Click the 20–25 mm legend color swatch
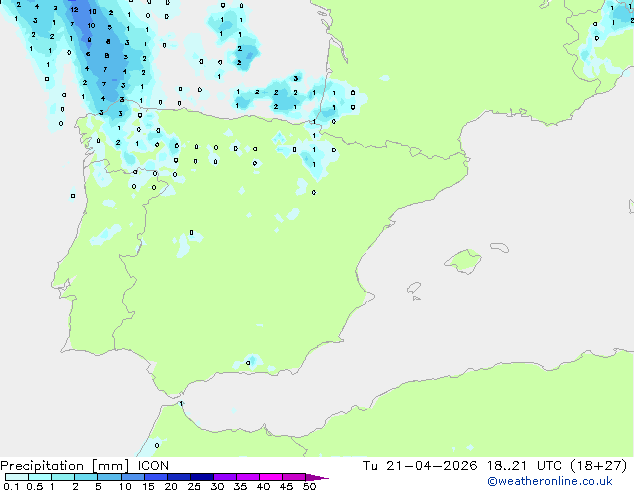 tap(179, 477)
